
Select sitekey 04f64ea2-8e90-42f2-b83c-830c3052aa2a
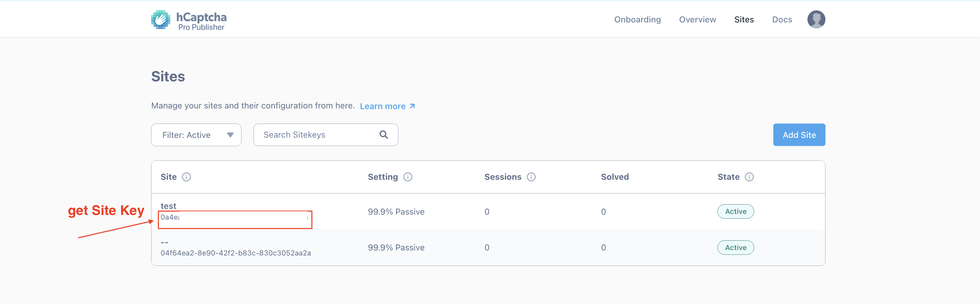click(235, 253)
